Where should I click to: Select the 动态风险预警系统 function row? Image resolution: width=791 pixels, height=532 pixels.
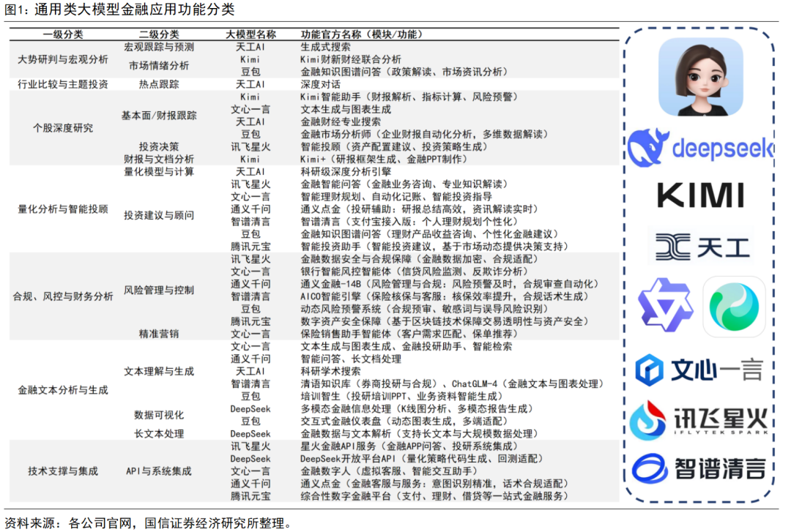pyautogui.click(x=424, y=309)
